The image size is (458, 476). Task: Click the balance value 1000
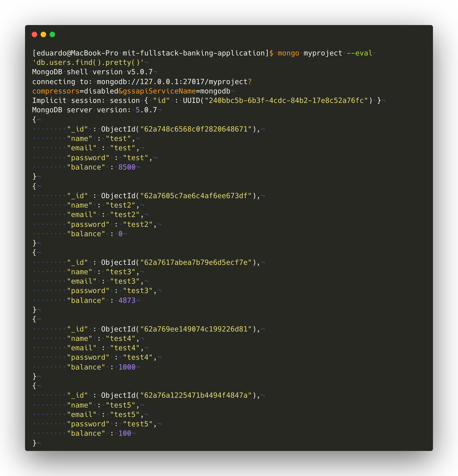point(127,367)
